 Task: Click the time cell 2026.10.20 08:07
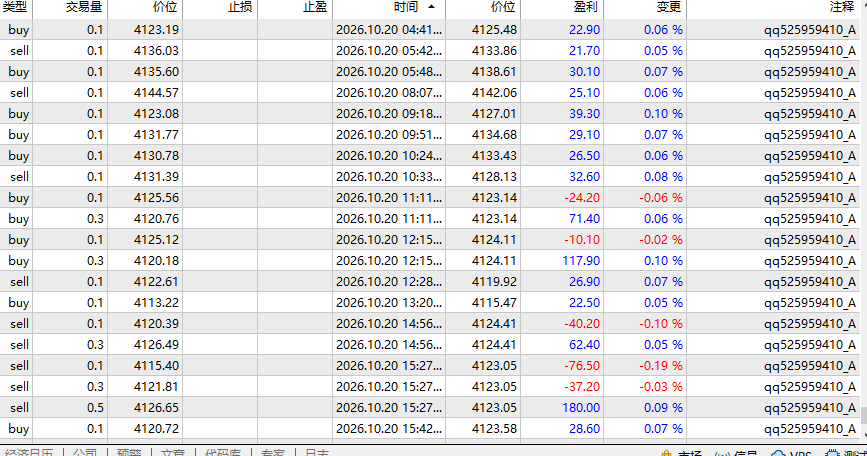click(x=389, y=93)
